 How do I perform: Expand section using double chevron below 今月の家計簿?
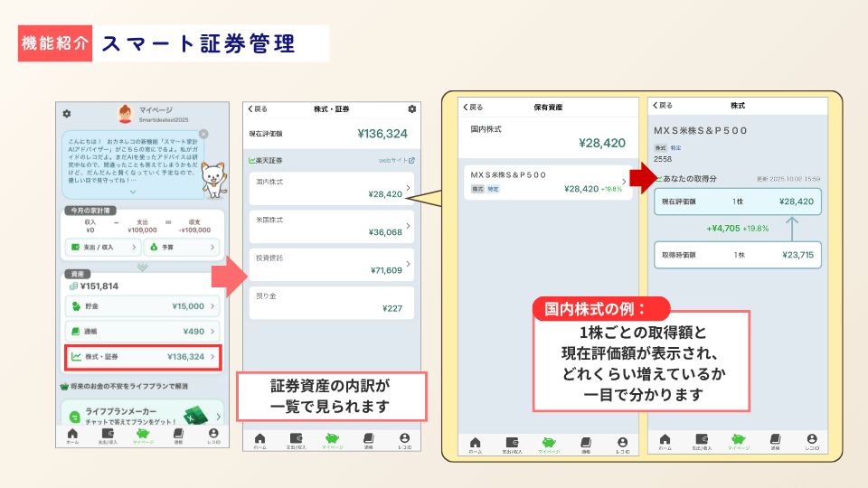pyautogui.click(x=142, y=266)
